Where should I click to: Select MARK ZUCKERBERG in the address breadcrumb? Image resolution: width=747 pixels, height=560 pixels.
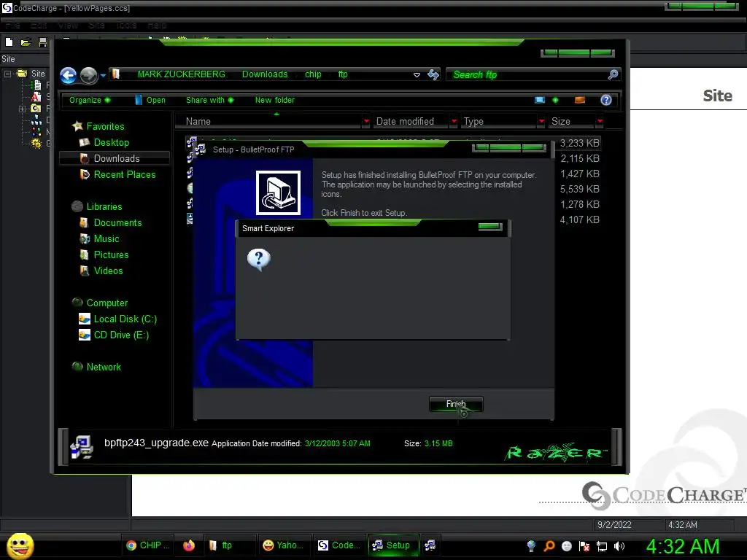point(181,74)
